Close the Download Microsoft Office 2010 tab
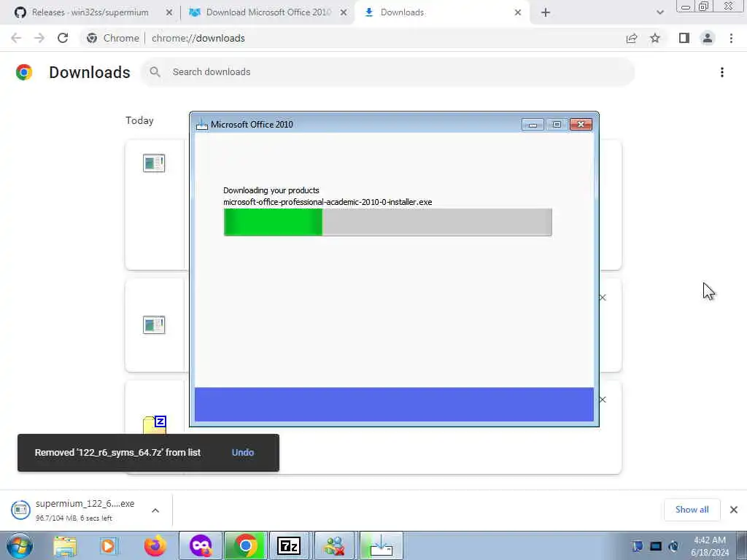The height and width of the screenshot is (560, 747). tap(344, 13)
